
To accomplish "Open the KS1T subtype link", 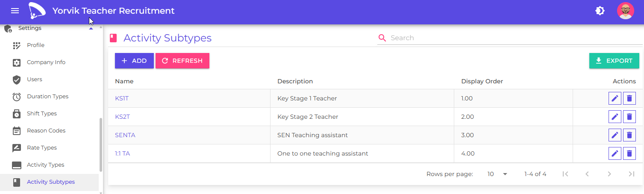I will 122,98.
